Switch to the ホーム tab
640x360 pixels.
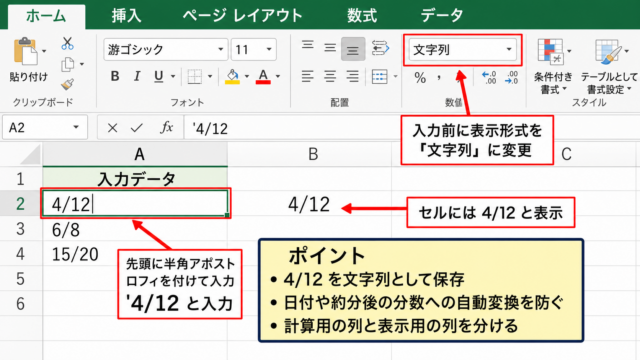click(46, 16)
